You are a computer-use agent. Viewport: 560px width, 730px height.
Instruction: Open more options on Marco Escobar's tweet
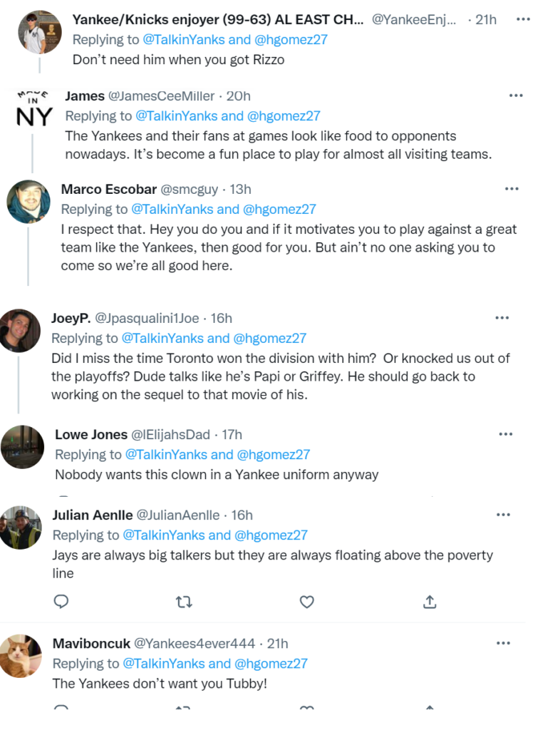tap(512, 189)
